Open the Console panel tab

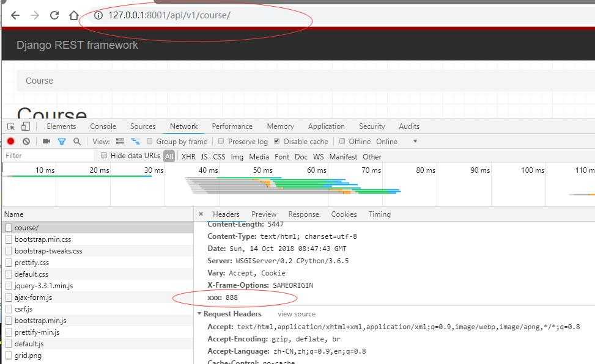point(103,126)
